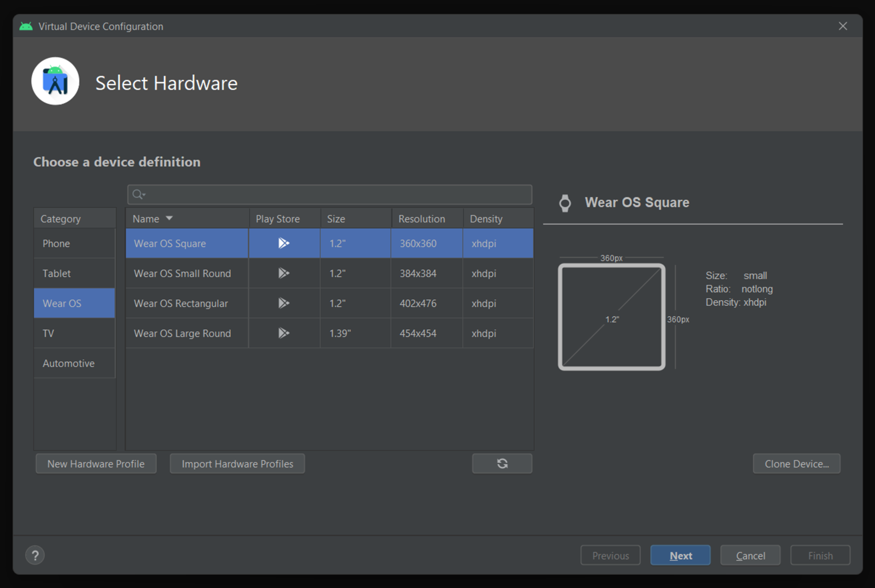875x588 pixels.
Task: Click the 454x454 resolution cell
Action: click(427, 333)
